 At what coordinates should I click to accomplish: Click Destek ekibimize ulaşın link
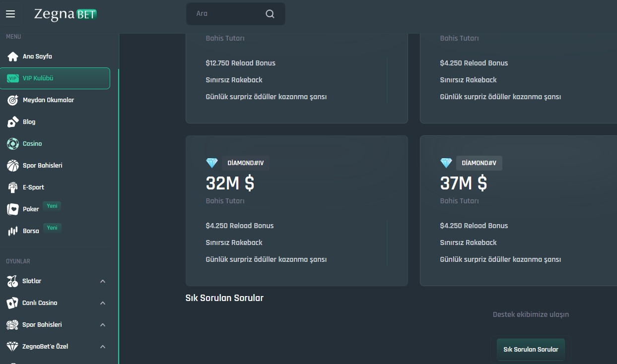(x=531, y=314)
